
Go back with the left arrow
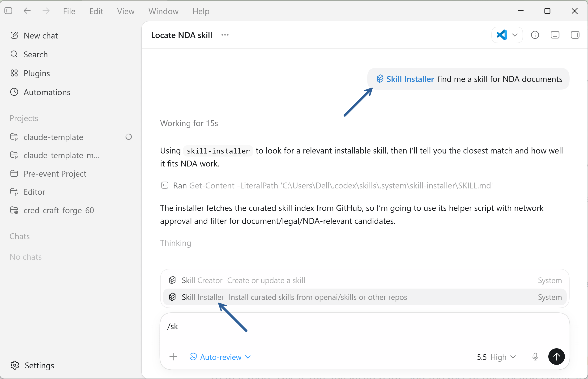pos(27,11)
